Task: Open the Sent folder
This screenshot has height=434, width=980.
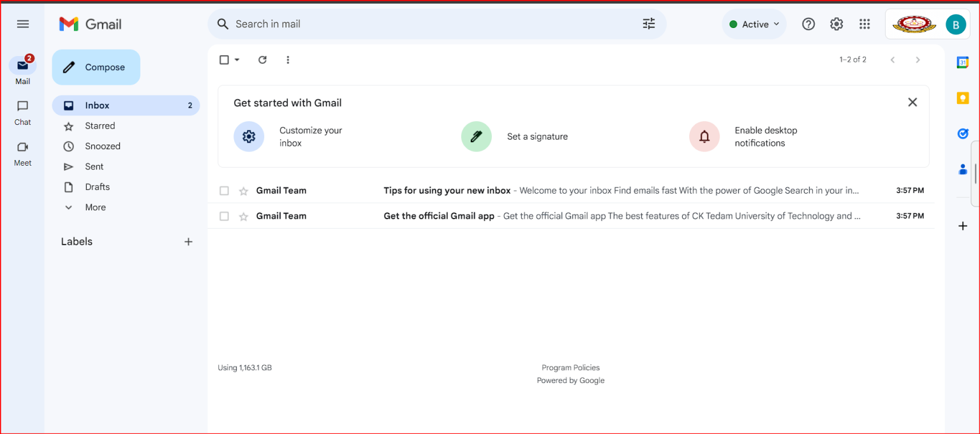Action: click(94, 166)
